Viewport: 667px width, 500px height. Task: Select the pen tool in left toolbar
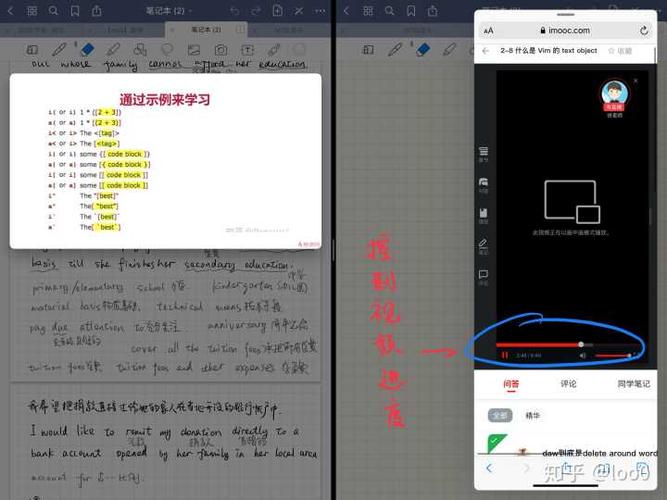click(59, 49)
